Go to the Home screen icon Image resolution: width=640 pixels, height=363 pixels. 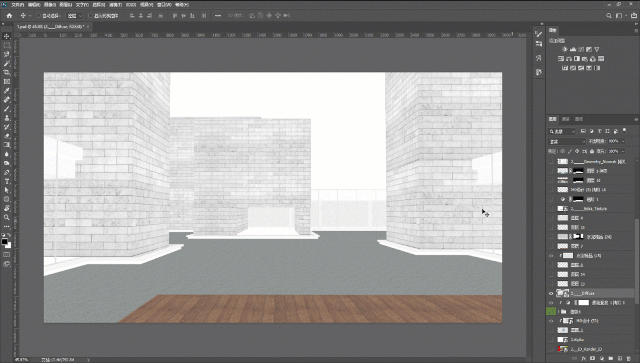click(x=9, y=16)
